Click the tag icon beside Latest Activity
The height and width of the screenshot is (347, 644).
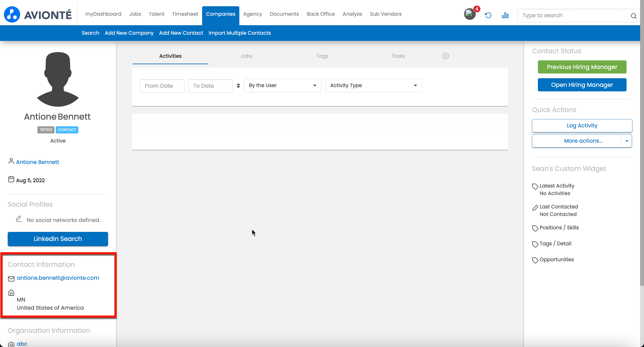(535, 186)
